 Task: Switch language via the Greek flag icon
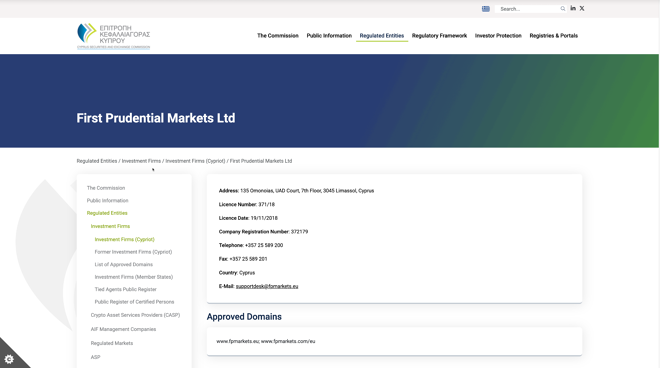click(486, 9)
